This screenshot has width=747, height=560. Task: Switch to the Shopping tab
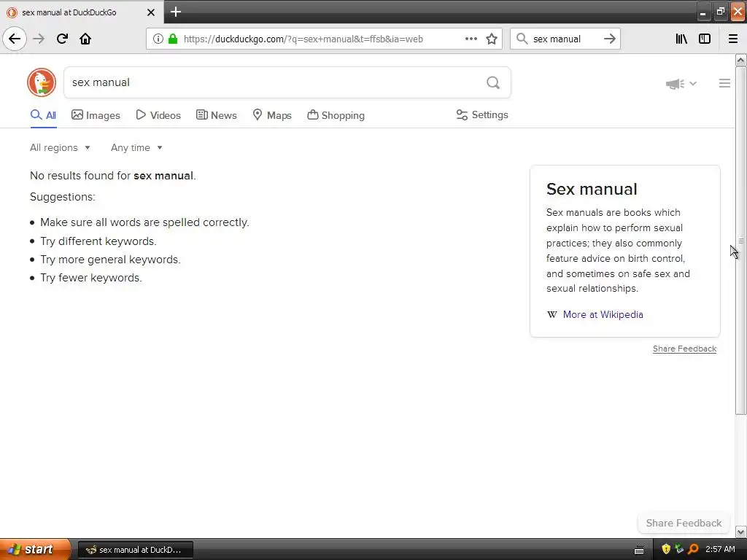click(336, 115)
